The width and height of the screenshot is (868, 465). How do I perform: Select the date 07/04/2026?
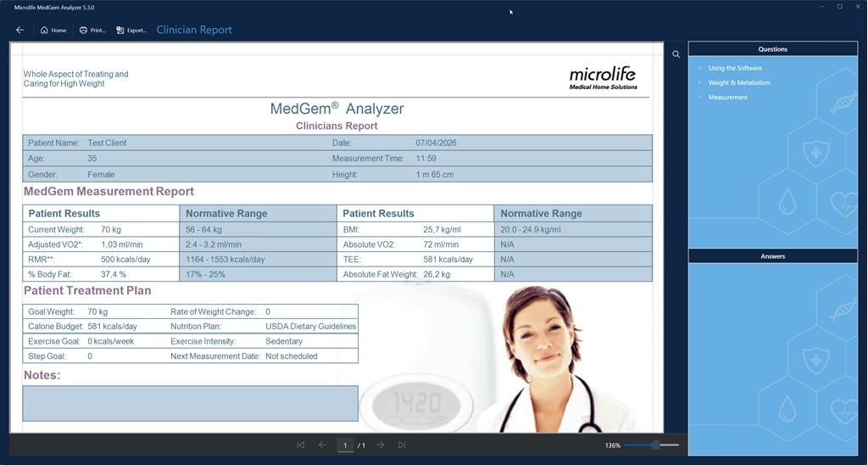(437, 143)
